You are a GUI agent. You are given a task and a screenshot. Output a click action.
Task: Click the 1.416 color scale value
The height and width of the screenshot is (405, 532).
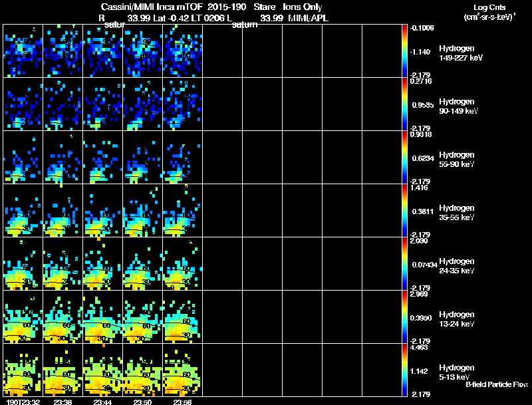point(419,188)
